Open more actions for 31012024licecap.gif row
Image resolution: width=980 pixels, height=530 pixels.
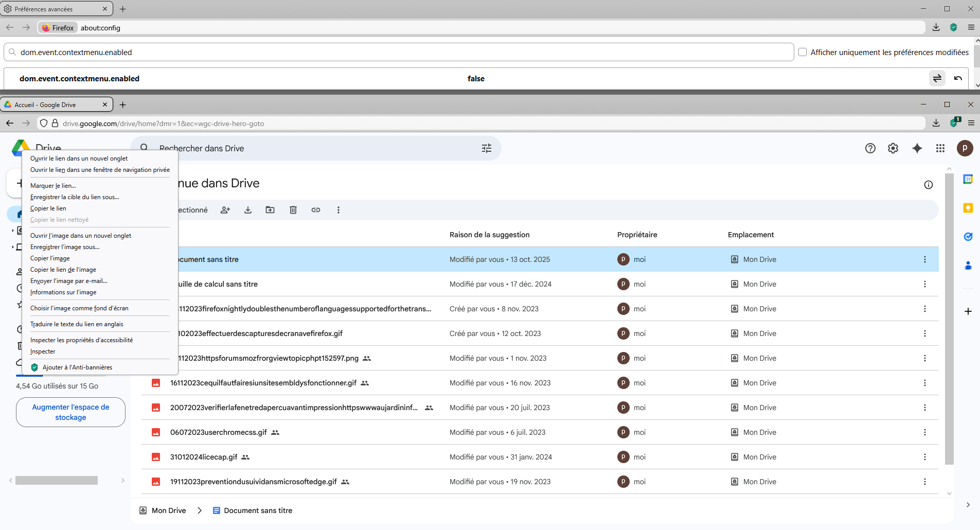point(924,457)
